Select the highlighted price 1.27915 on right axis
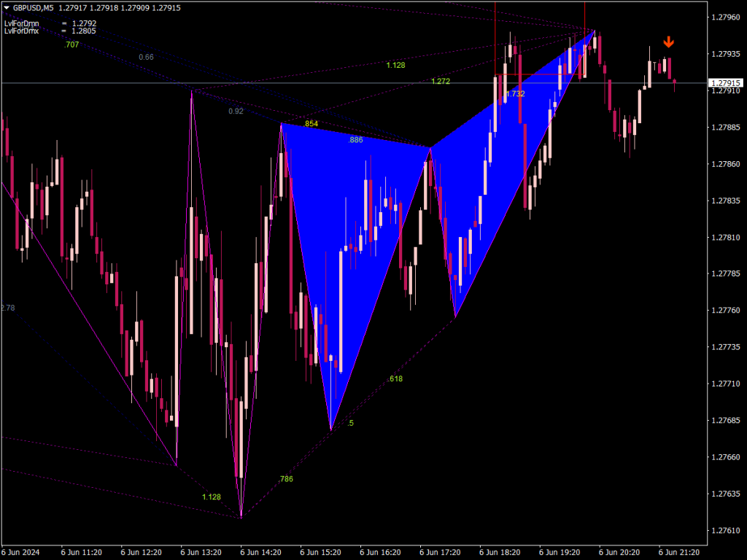747x560 pixels. point(727,84)
